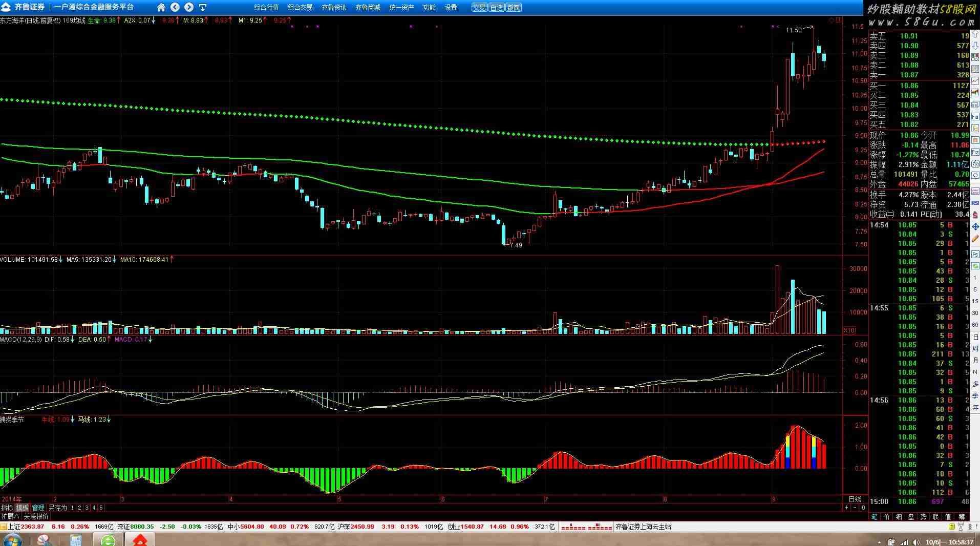The height and width of the screenshot is (546, 980).
Task: Expand the 扩展 panel at bottom left
Action: coord(10,516)
